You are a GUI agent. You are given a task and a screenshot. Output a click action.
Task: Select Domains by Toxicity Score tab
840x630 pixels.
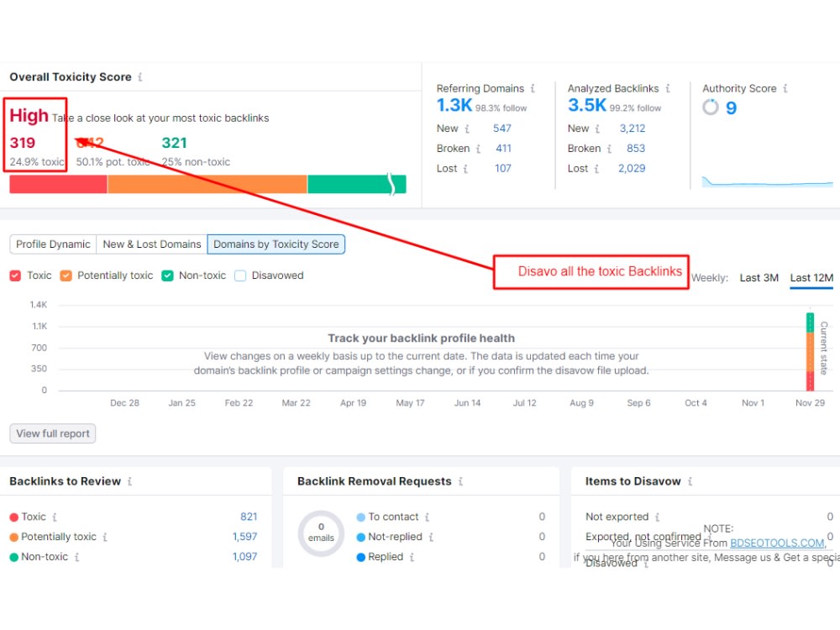[x=276, y=244]
